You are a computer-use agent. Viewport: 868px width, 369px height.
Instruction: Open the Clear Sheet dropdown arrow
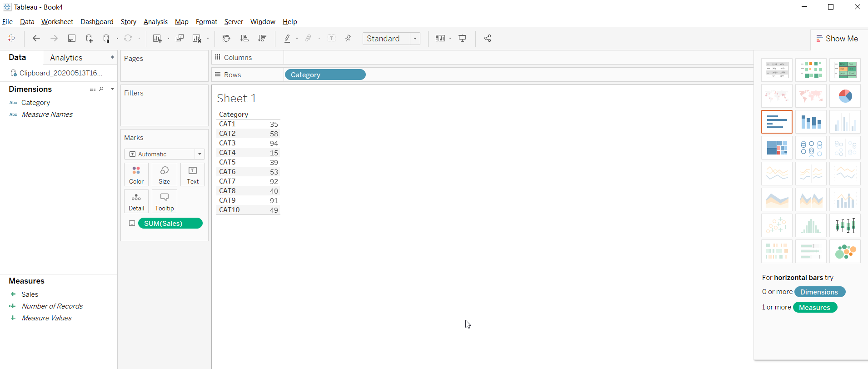click(208, 39)
